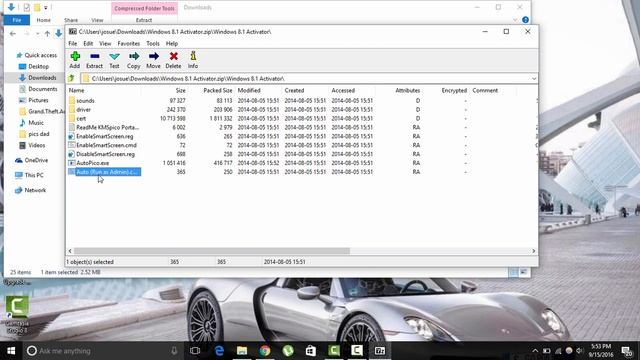Open Explorer help question icon
The width and height of the screenshot is (640, 360).
[525, 20]
